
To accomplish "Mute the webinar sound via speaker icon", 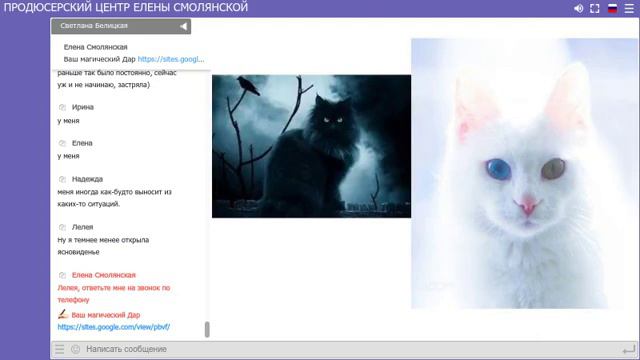I will click(578, 8).
